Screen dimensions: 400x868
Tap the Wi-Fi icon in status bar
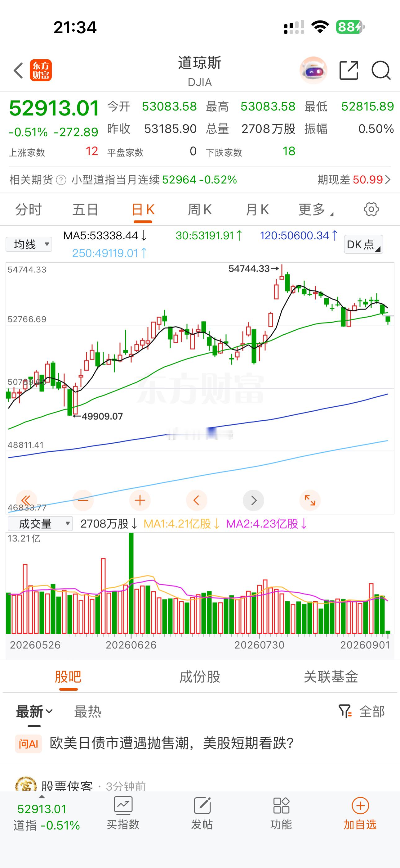(320, 27)
